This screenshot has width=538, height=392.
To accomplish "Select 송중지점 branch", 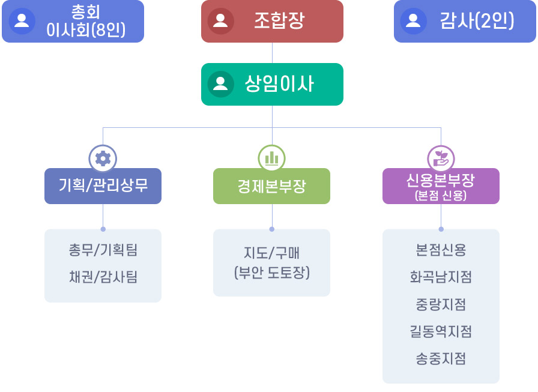I will (441, 359).
